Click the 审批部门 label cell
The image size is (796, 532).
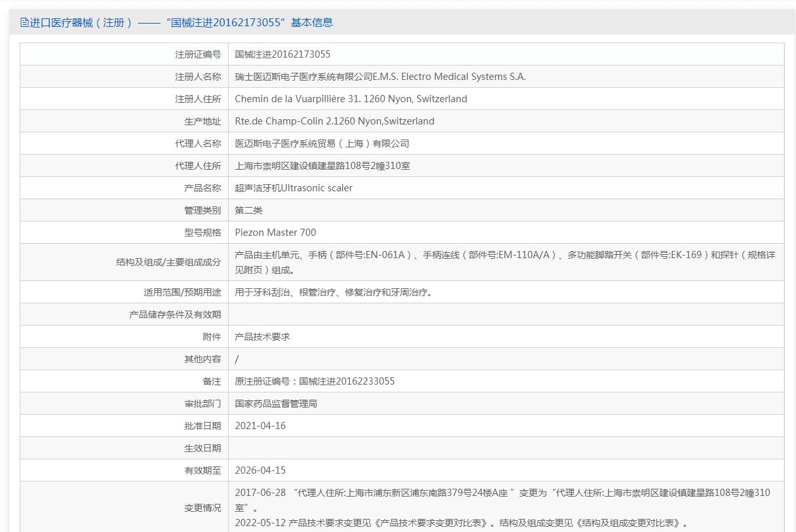(x=124, y=404)
